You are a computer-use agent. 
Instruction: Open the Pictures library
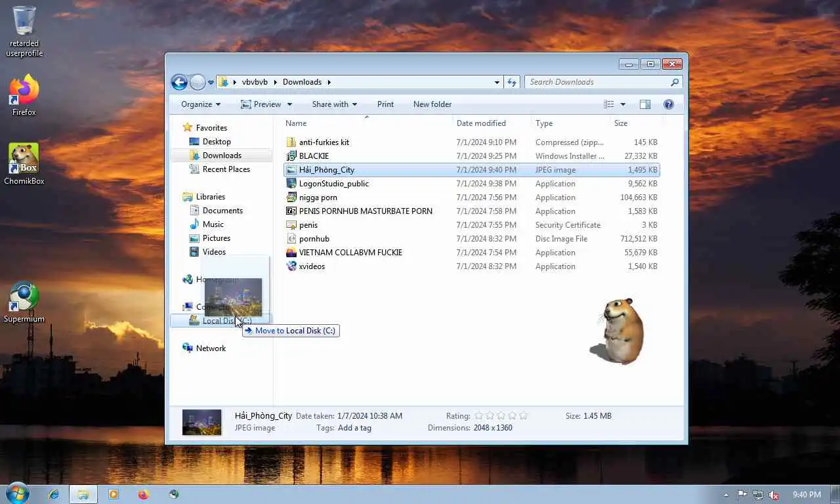point(217,238)
